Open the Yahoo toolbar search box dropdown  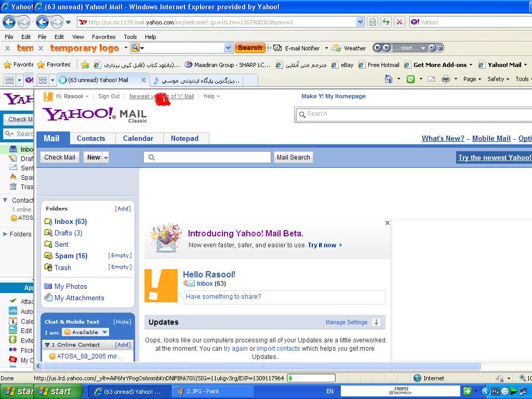click(229, 48)
